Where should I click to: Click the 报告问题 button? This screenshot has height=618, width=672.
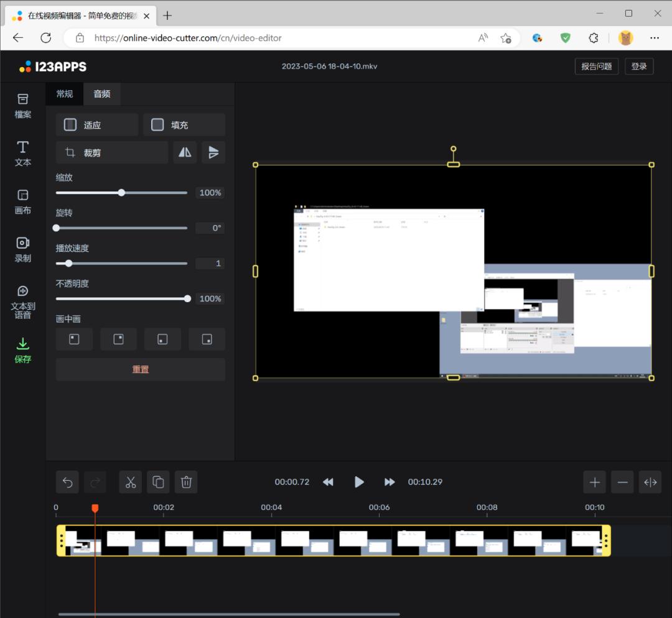596,67
